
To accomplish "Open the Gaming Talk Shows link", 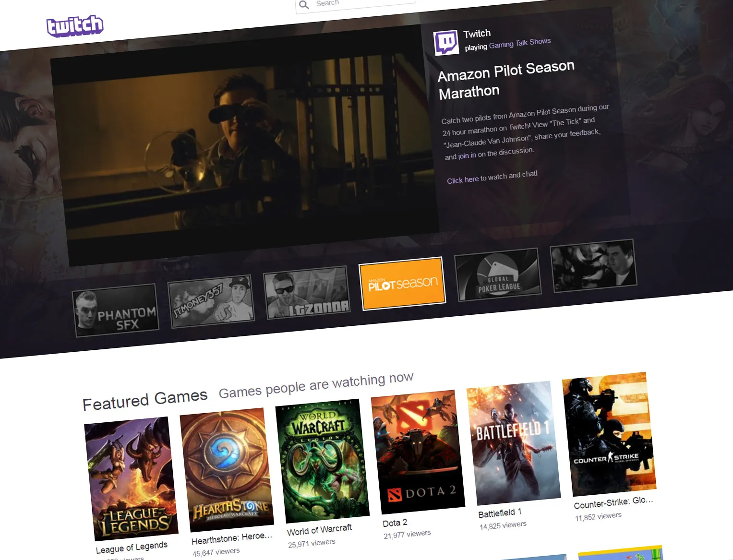I will click(x=520, y=43).
